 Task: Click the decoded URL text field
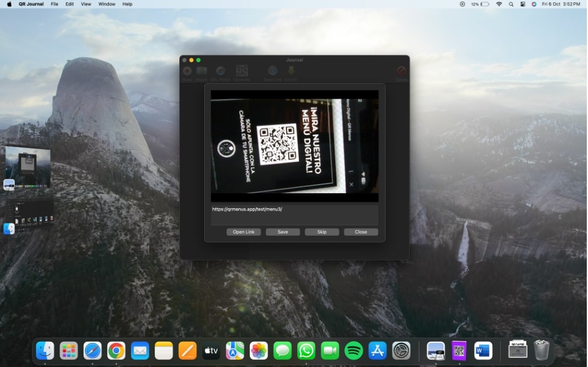[x=294, y=215]
